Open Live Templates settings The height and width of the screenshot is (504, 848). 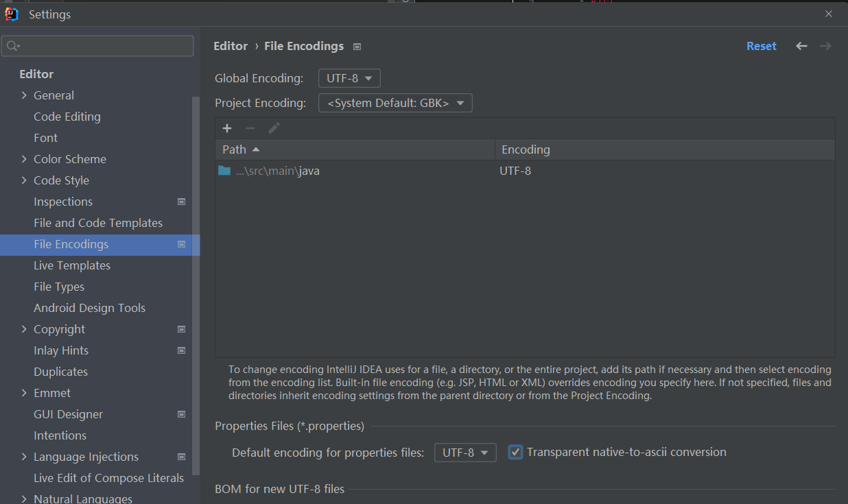click(x=72, y=265)
